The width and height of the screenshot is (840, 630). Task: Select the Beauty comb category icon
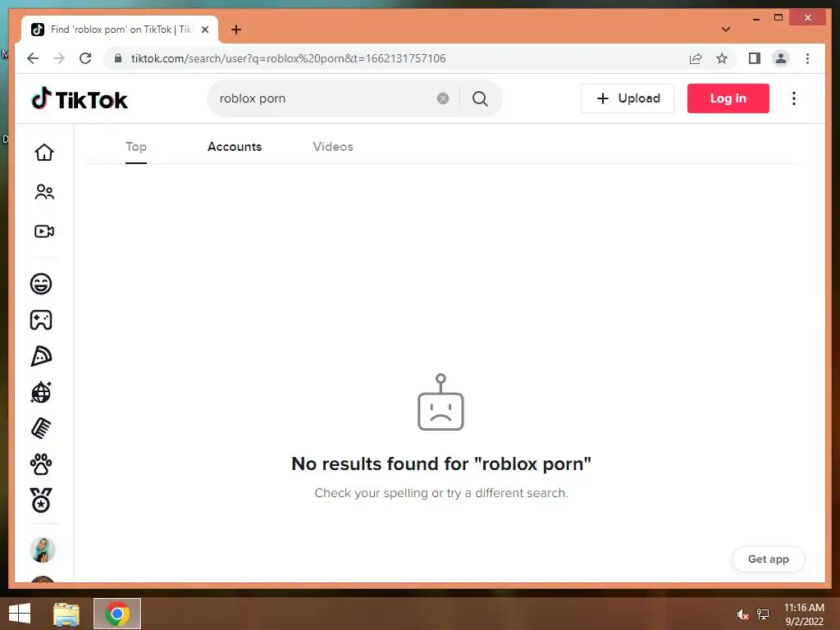point(41,428)
